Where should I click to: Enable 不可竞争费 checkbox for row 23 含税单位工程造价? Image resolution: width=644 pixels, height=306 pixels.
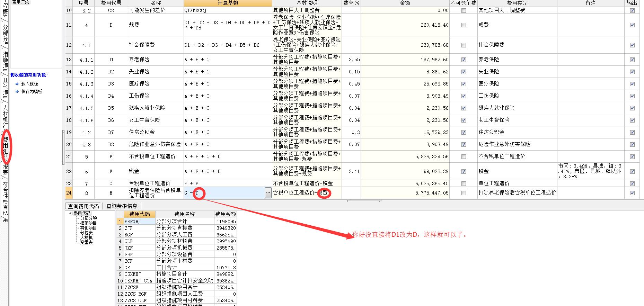[464, 183]
